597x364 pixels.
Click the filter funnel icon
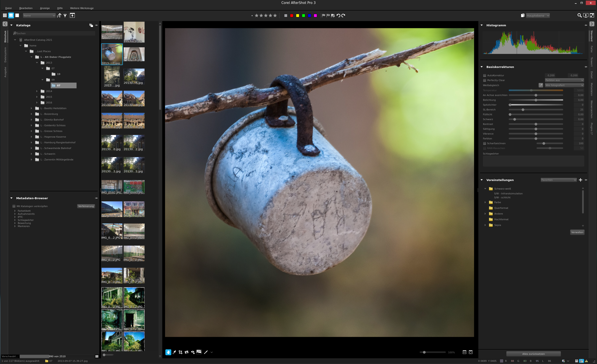coord(65,16)
